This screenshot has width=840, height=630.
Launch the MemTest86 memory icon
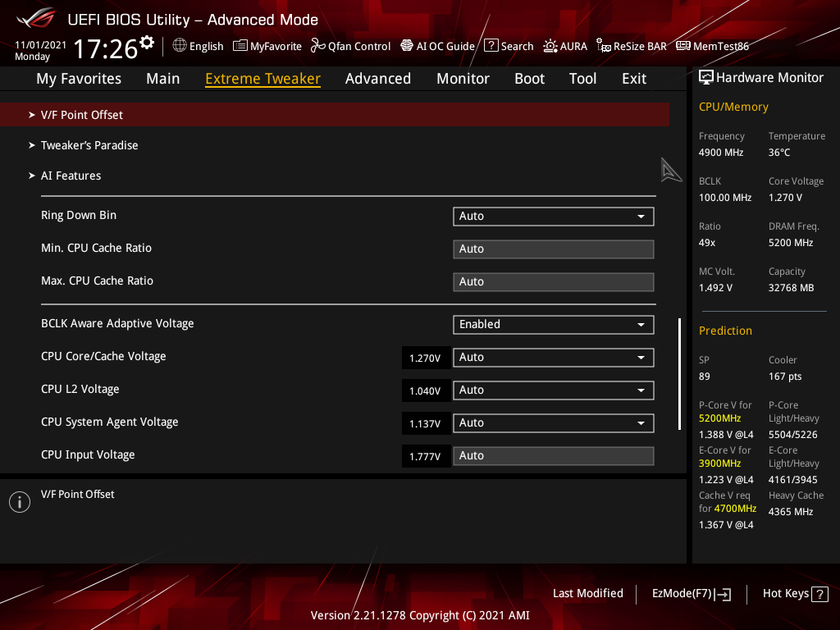(683, 46)
